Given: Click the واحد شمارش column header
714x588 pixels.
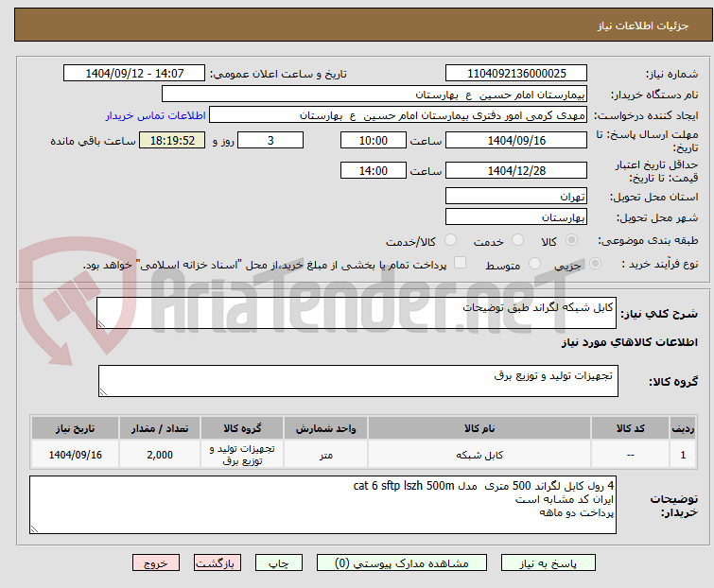Looking at the screenshot, I should tap(325, 428).
